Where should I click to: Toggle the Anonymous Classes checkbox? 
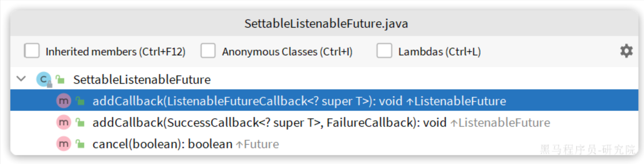[x=208, y=51]
